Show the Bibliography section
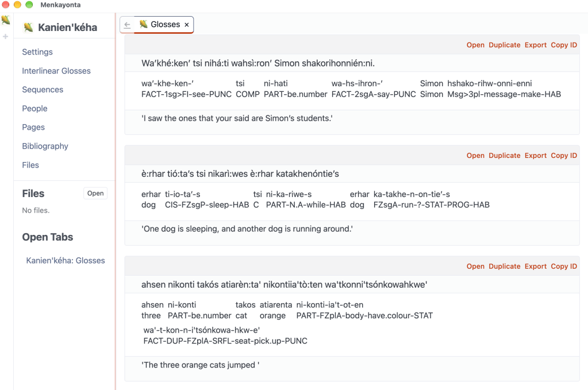588x390 pixels. click(x=45, y=146)
